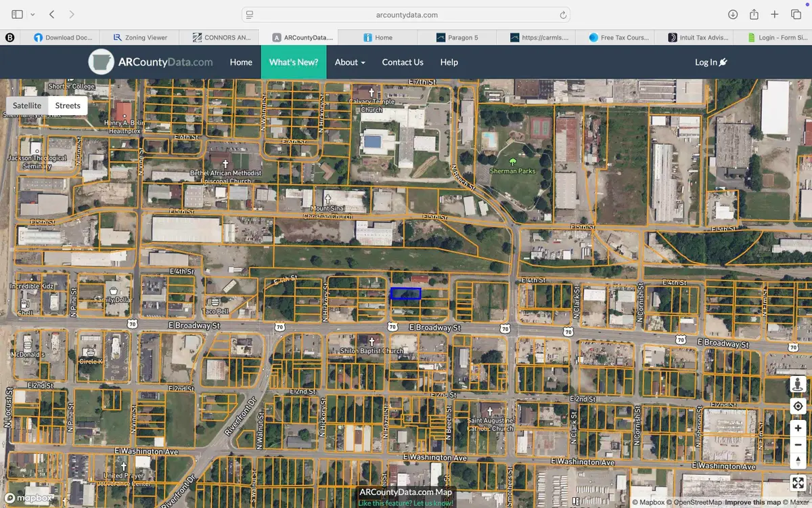
Task: Toggle fullscreen map mode
Action: pyautogui.click(x=798, y=483)
